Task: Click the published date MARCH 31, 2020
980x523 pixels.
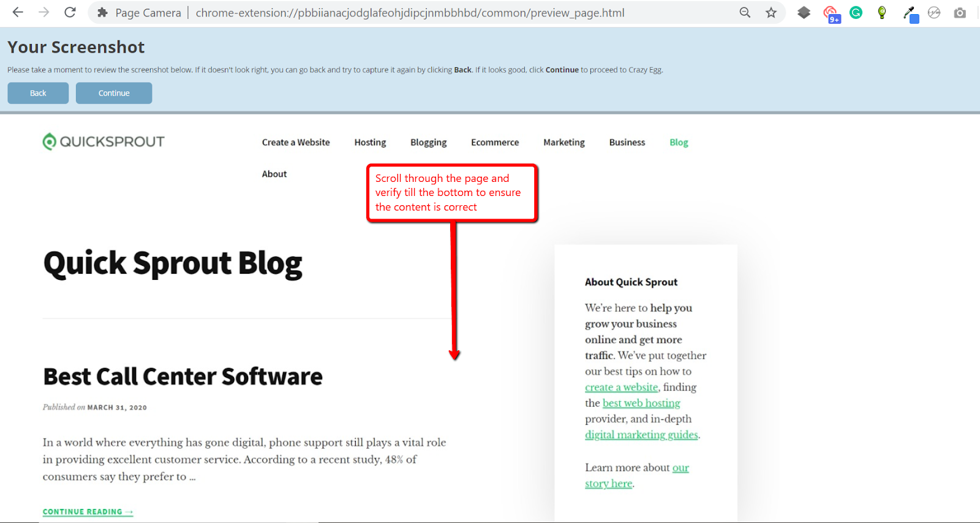Action: coord(117,407)
